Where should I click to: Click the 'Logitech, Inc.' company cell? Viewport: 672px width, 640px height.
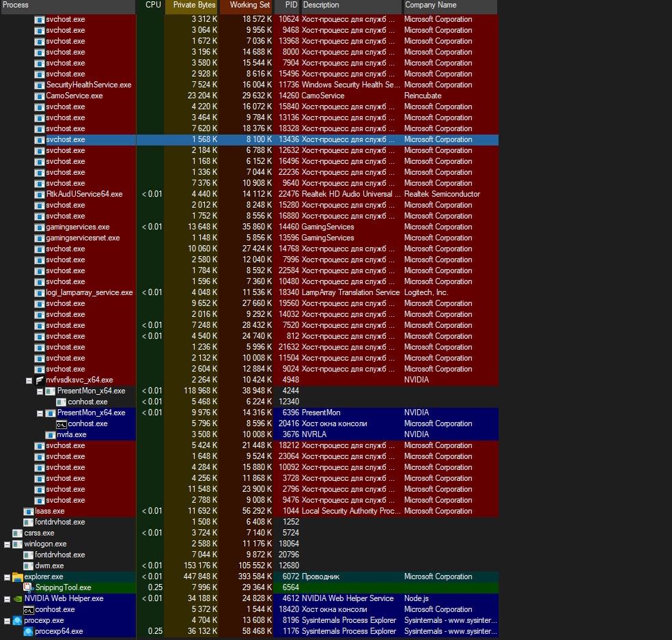click(426, 292)
